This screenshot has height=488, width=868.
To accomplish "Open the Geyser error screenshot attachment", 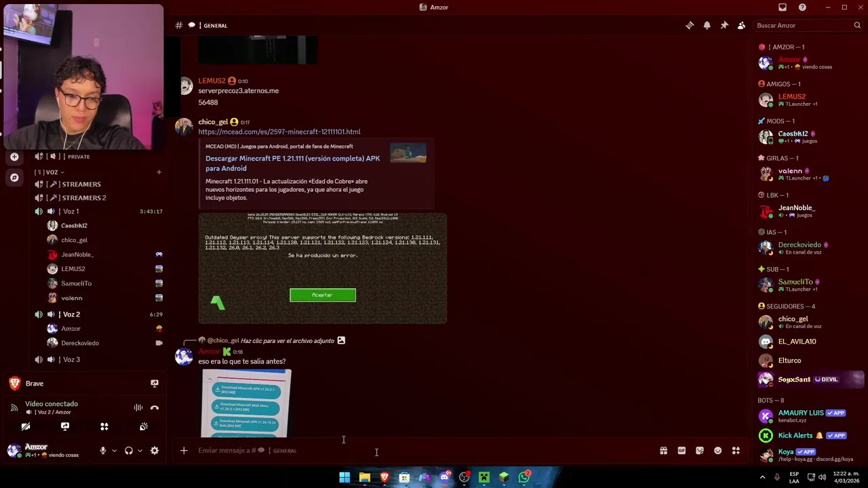I will (x=323, y=268).
